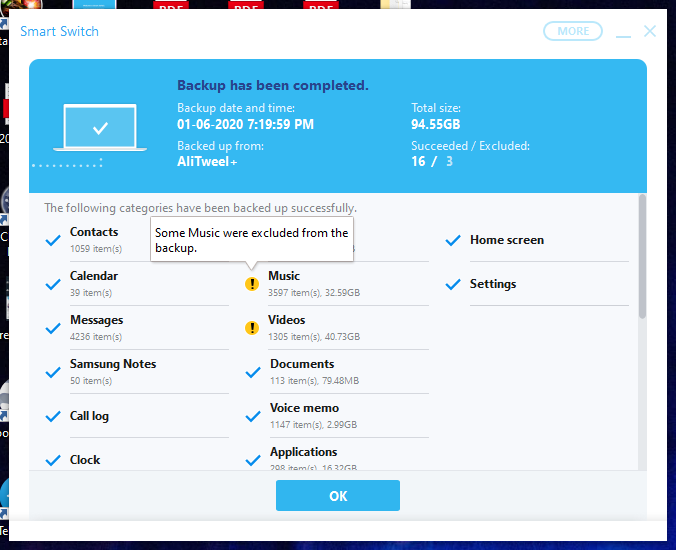Click the '39 item(s)' text
The image size is (676, 550).
tap(91, 293)
